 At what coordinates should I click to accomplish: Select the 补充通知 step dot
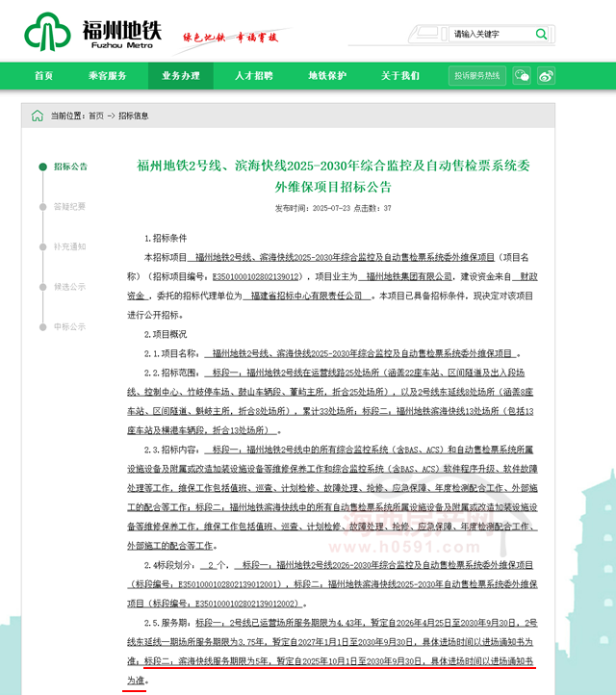coord(43,246)
